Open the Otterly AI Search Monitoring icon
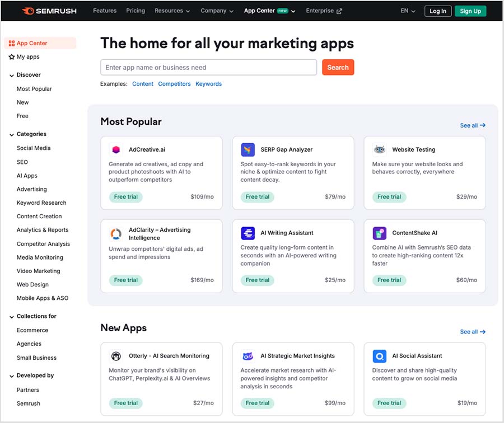 [x=116, y=356]
